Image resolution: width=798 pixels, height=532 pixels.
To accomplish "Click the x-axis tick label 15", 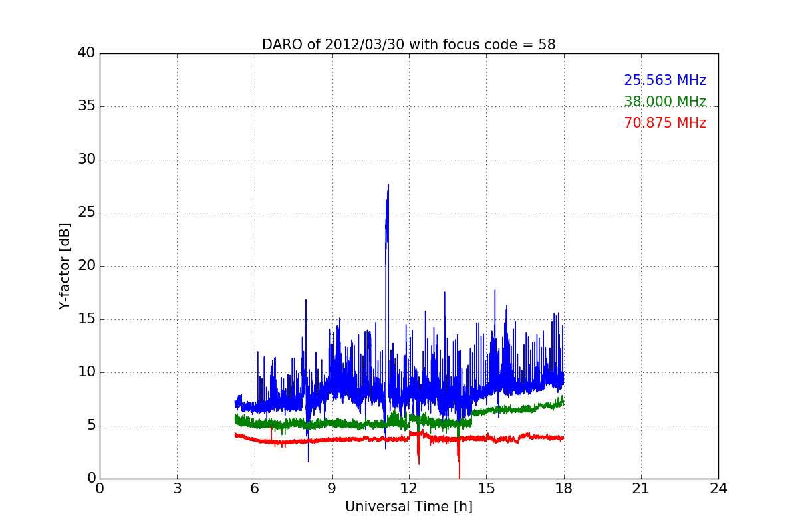I will (x=486, y=489).
